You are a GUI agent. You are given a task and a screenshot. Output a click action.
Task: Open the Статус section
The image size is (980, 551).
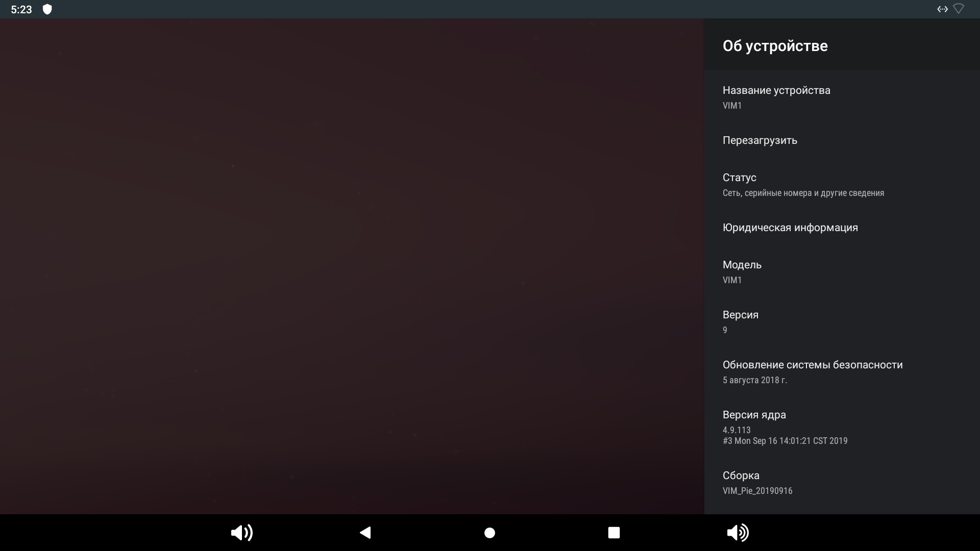click(x=842, y=184)
